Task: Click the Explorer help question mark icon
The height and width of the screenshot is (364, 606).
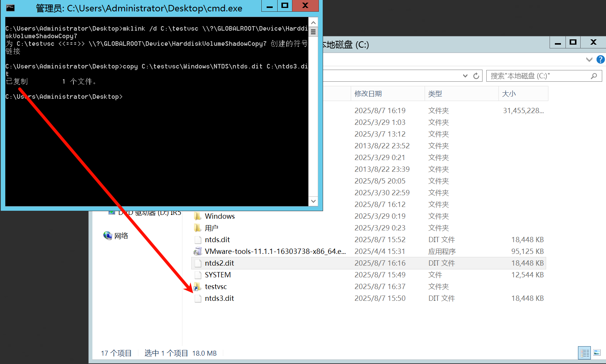Action: [600, 59]
